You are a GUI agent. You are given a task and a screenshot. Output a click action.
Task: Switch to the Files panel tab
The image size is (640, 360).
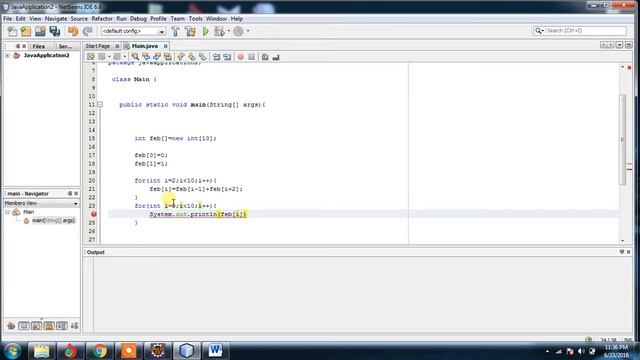tap(39, 47)
